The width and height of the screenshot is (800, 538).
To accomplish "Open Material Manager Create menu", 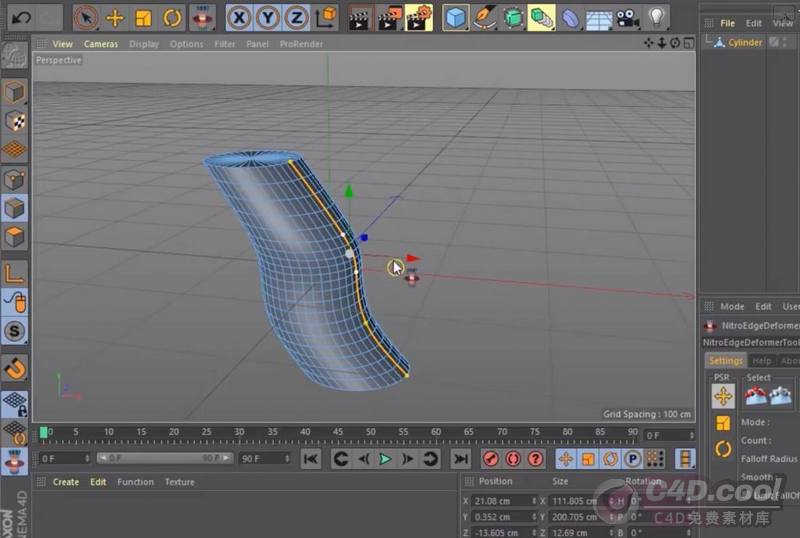I will [x=66, y=482].
